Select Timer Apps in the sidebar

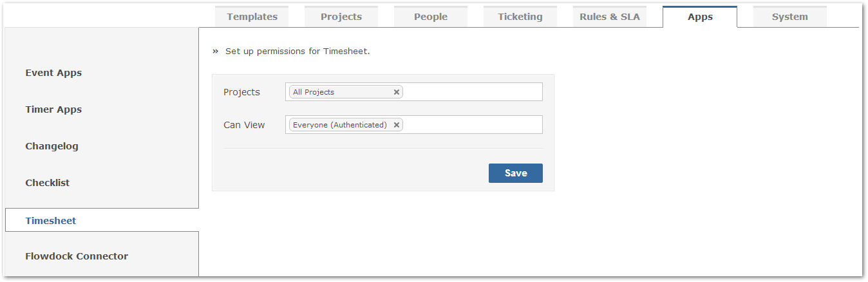click(x=53, y=109)
